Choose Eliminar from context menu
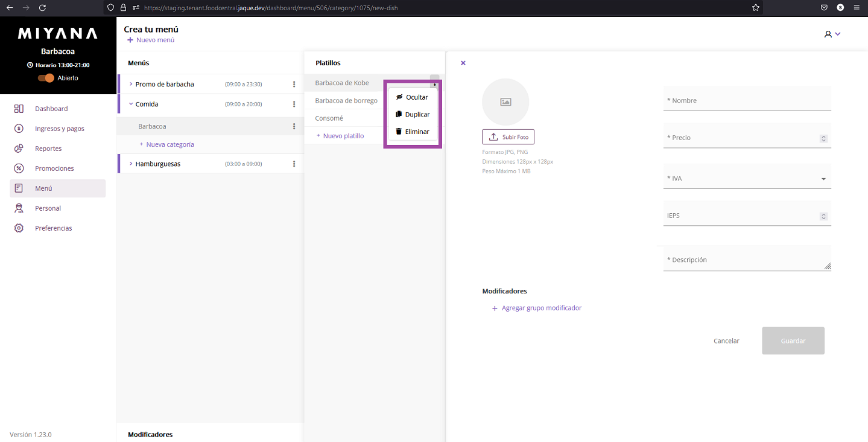This screenshot has height=442, width=868. 413,132
